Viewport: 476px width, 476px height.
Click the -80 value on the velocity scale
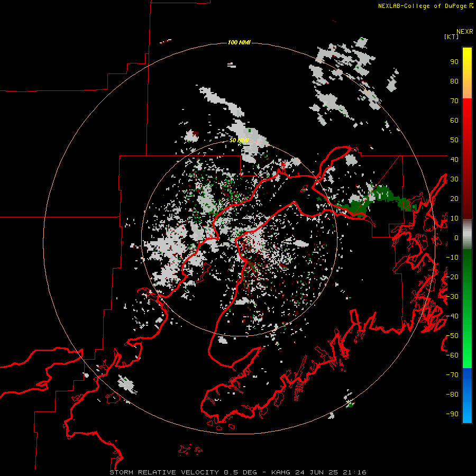[452, 395]
